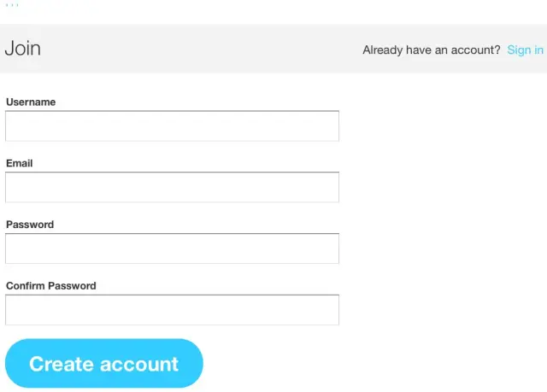The height and width of the screenshot is (392, 547).
Task: Click the Join page heading
Action: (23, 49)
